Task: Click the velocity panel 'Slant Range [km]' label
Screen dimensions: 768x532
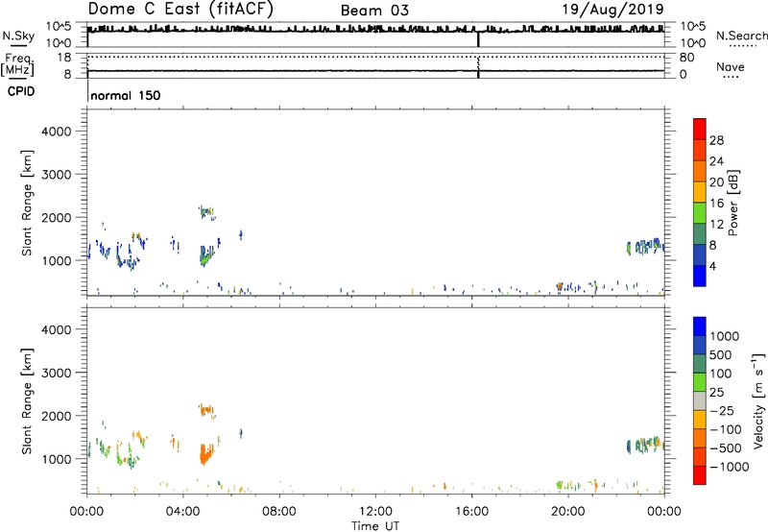Action: tap(27, 401)
